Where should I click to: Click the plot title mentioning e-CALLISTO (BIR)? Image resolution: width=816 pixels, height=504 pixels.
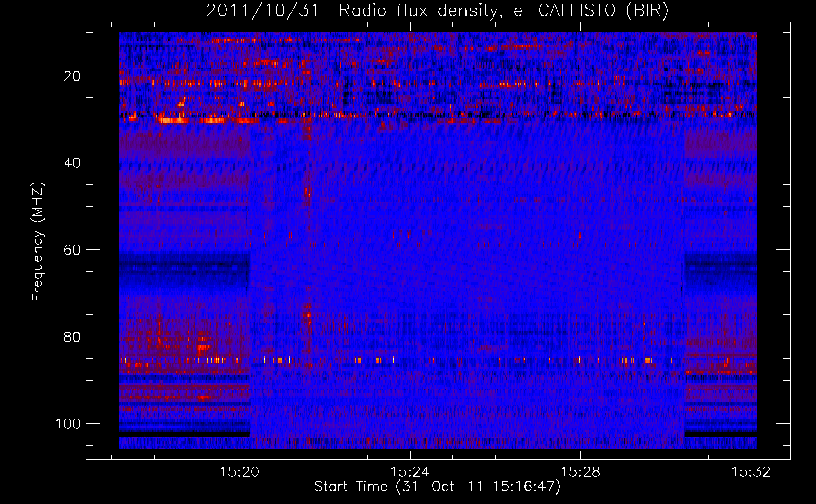[437, 11]
